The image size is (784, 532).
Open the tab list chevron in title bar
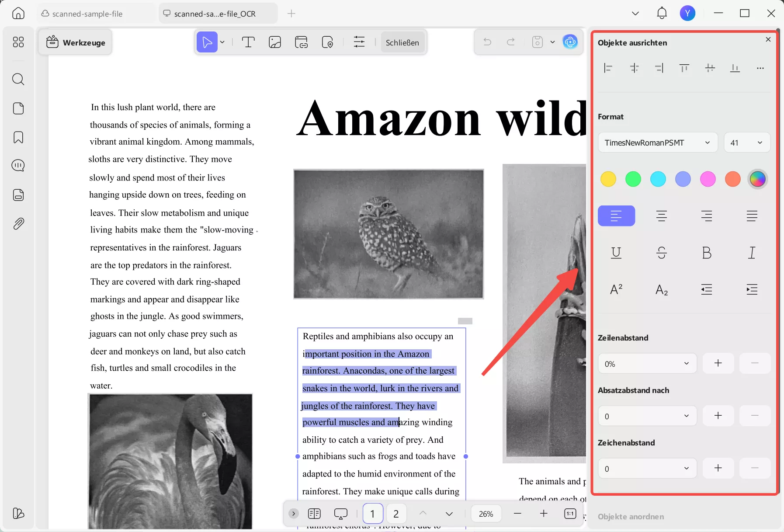coord(635,14)
